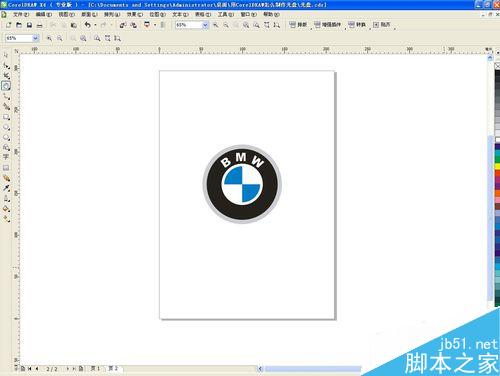Click the New document icon

coord(9,25)
